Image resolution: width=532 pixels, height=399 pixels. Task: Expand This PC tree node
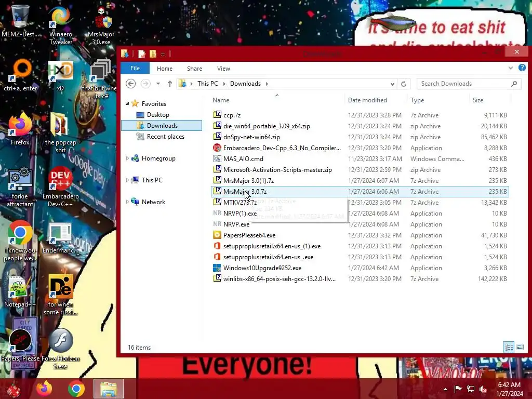[127, 180]
